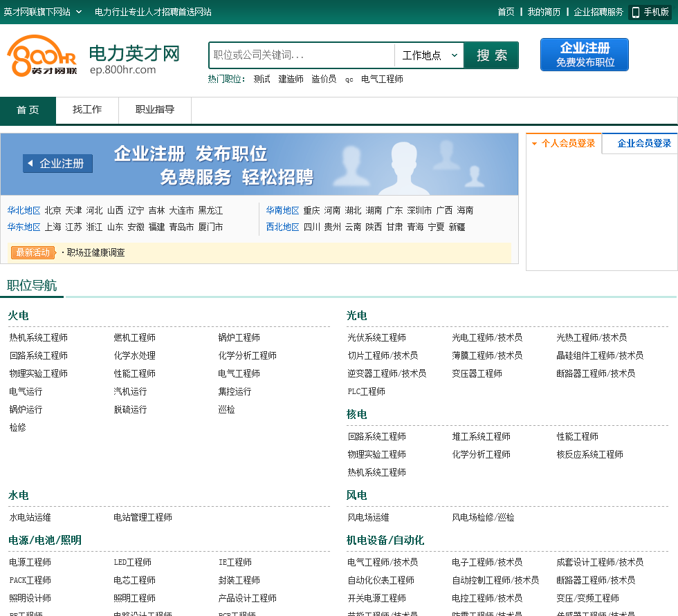
Task: Open the 职场亚健康调查 activity link
Action: pos(95,252)
